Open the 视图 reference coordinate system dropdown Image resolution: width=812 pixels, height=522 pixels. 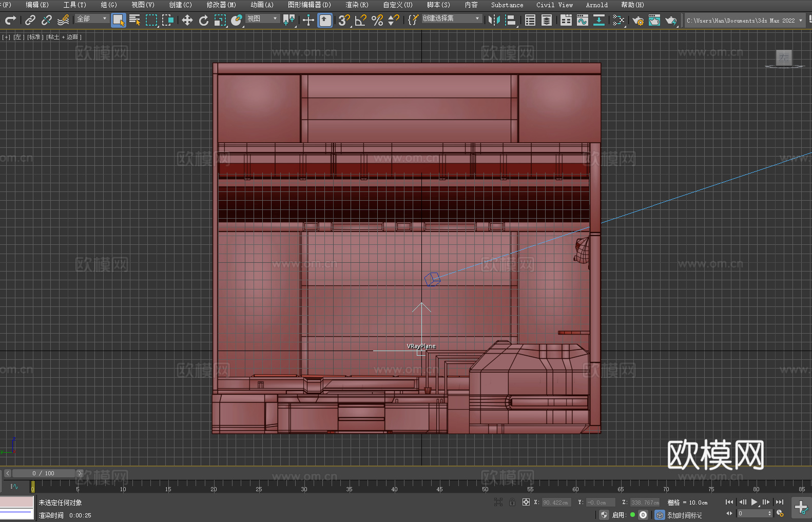click(x=262, y=18)
